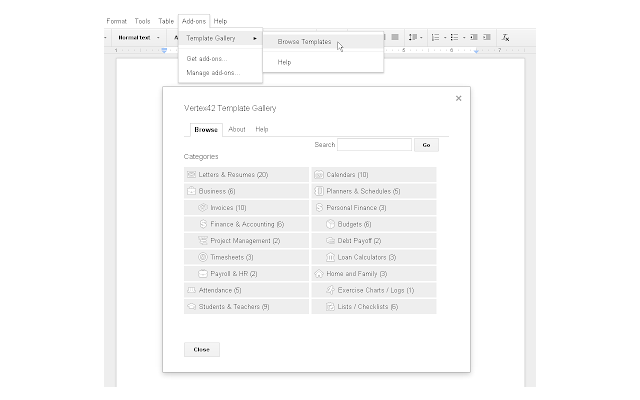The height and width of the screenshot is (400, 640).
Task: Click the Loan Calculators bank icon
Action: pos(330,257)
